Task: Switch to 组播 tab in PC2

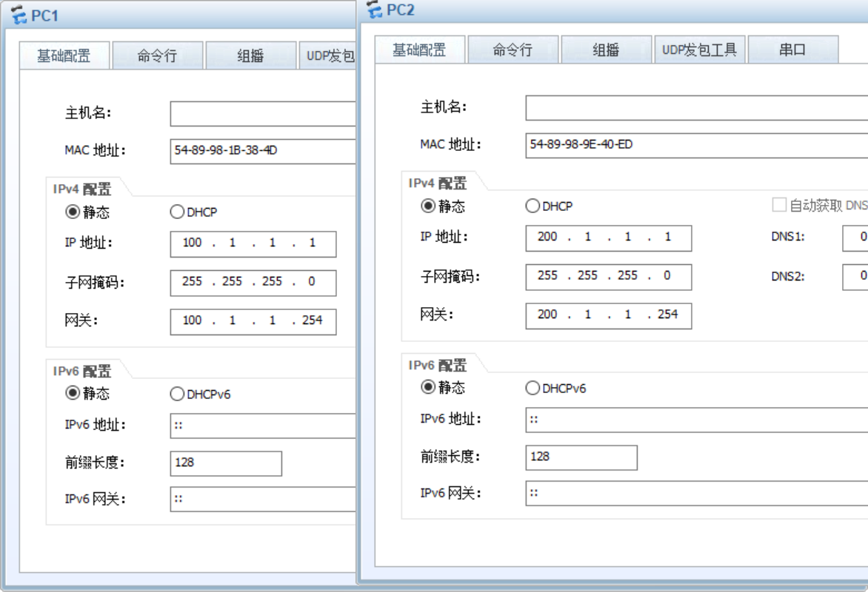Action: tap(606, 50)
